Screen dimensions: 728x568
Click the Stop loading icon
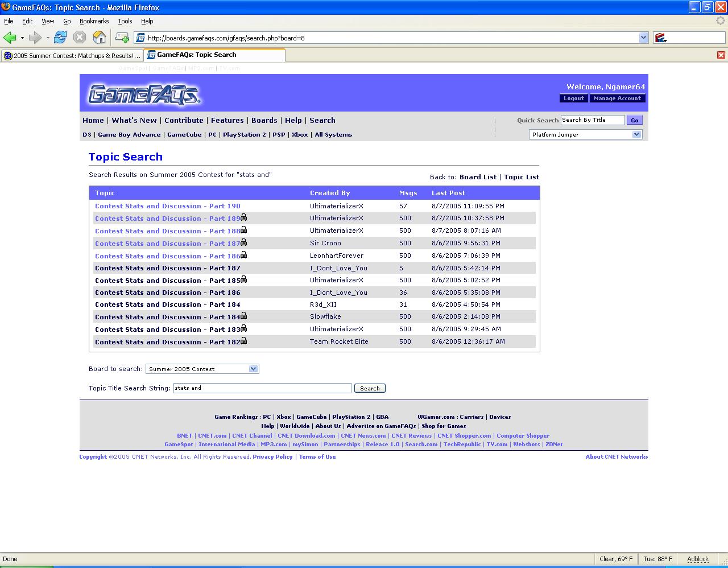(x=80, y=38)
